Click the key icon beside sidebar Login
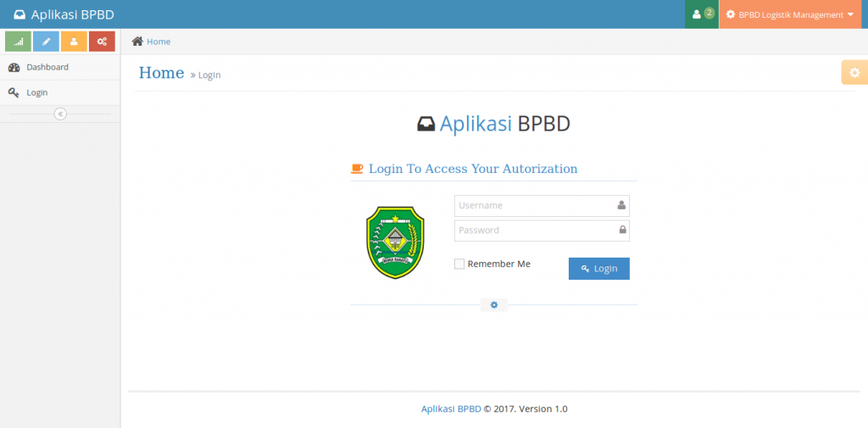This screenshot has height=428, width=868. pyautogui.click(x=14, y=92)
